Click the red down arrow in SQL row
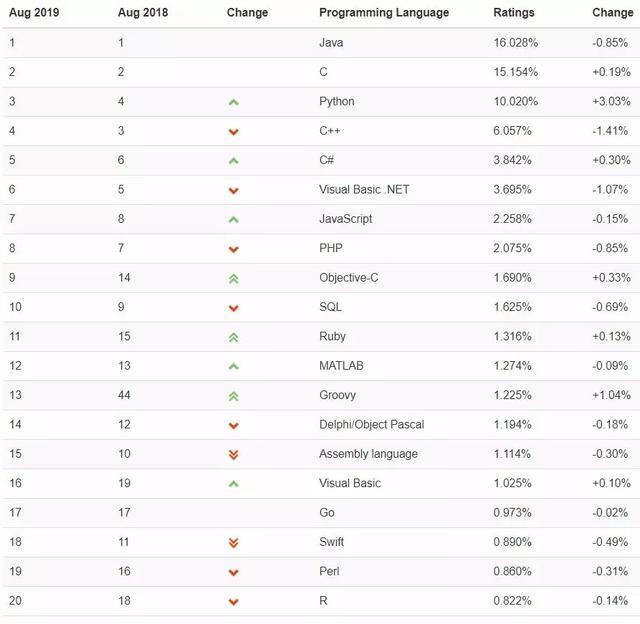This screenshot has height=624, width=640. pos(233,308)
